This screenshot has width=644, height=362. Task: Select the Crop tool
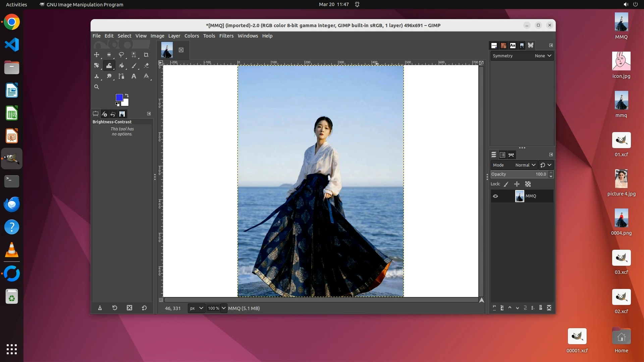tap(146, 55)
